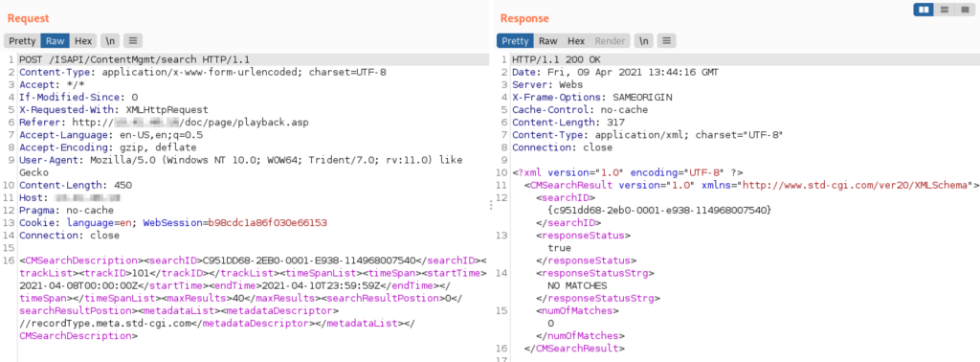
Task: Toggle \n newline display in Response
Action: [x=644, y=41]
